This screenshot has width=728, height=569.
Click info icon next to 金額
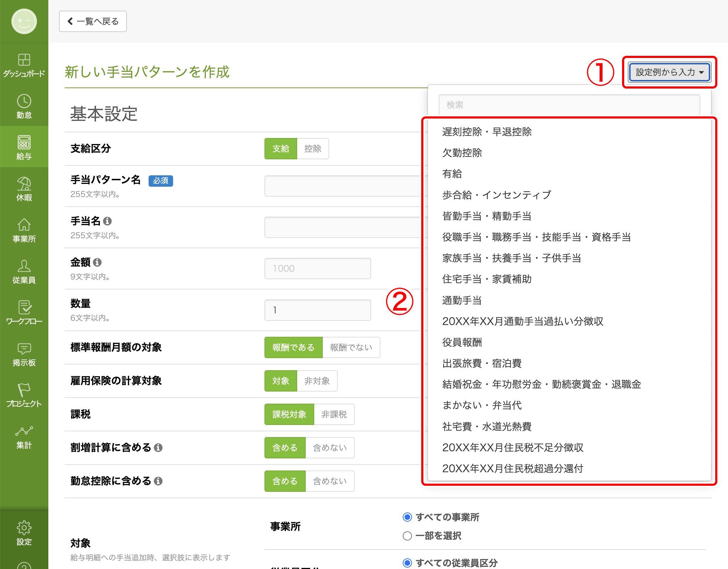tap(97, 262)
